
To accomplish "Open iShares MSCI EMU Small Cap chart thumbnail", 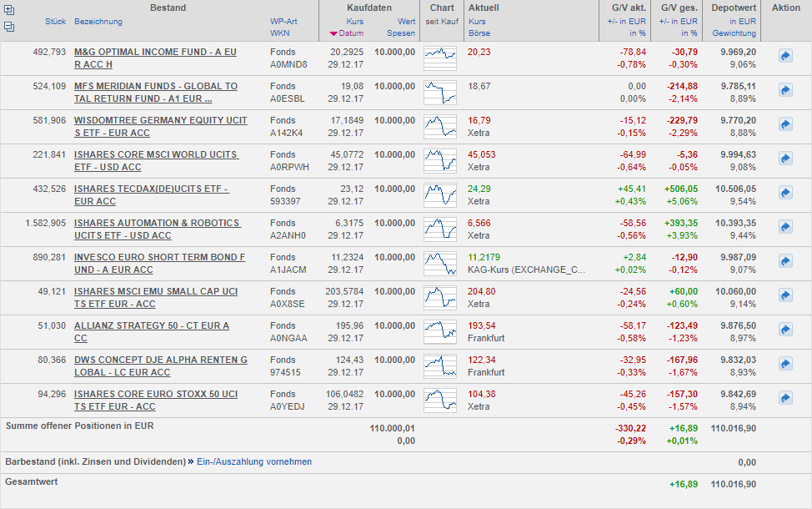I will (x=440, y=297).
